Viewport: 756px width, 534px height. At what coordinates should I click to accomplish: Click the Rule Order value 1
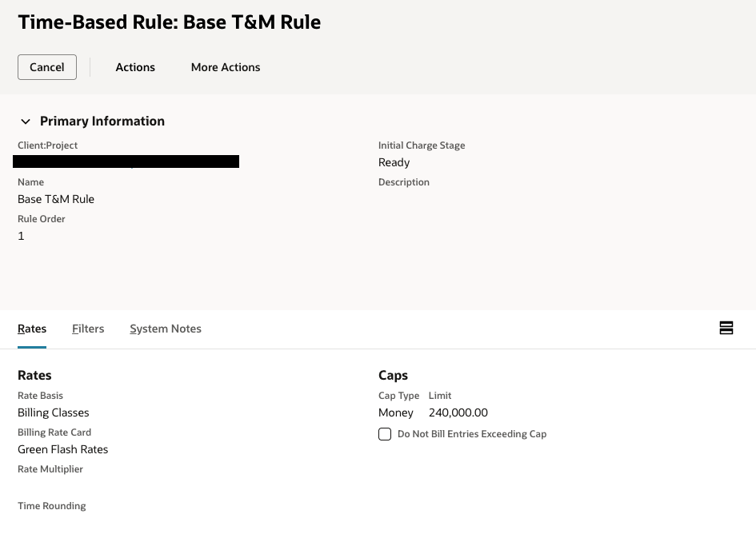pyautogui.click(x=21, y=236)
